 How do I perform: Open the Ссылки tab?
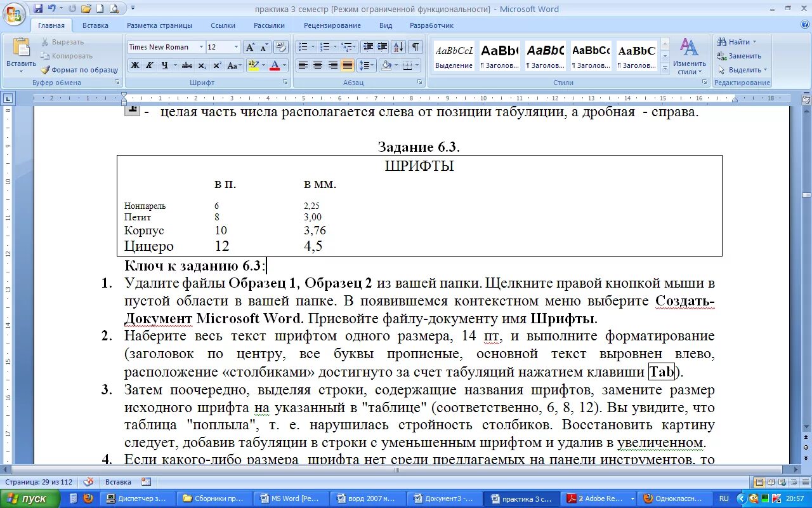223,25
